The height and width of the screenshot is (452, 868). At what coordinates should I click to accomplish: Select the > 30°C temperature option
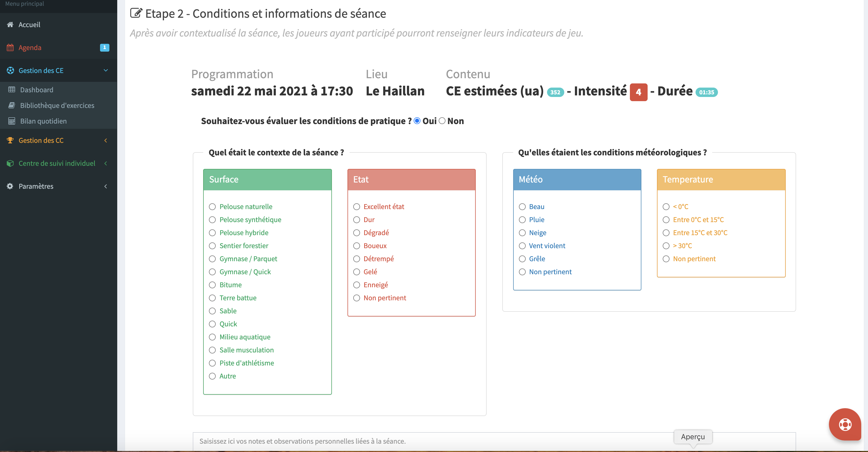(666, 246)
